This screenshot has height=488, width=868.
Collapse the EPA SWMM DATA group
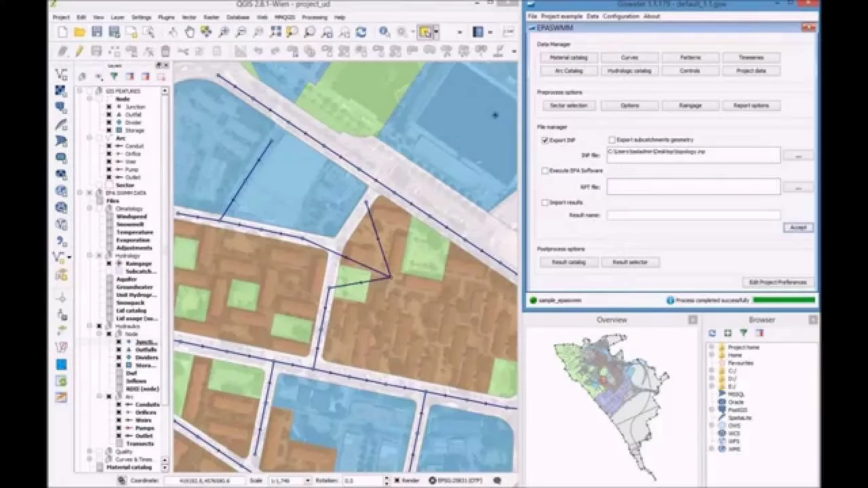click(80, 193)
